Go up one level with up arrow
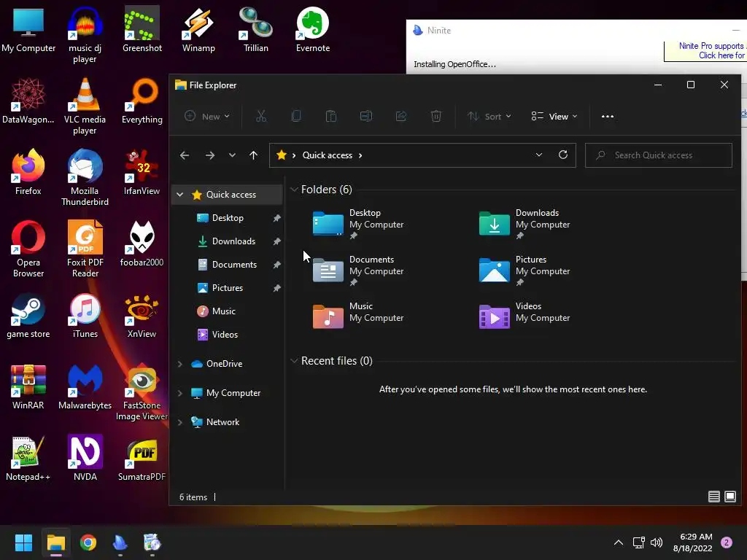Viewport: 747px width, 560px height. 253,155
